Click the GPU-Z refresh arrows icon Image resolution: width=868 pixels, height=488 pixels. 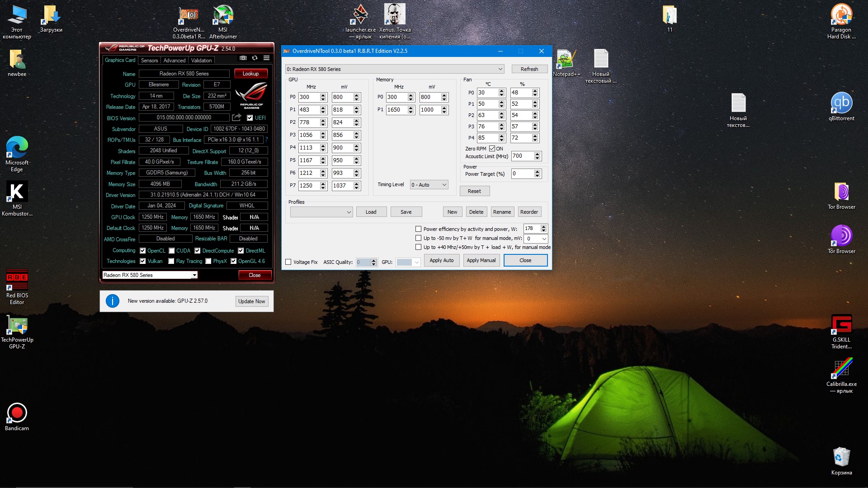click(255, 58)
